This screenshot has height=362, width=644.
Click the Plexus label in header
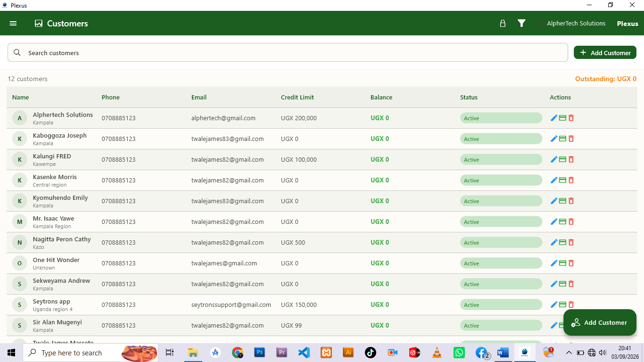point(627,24)
